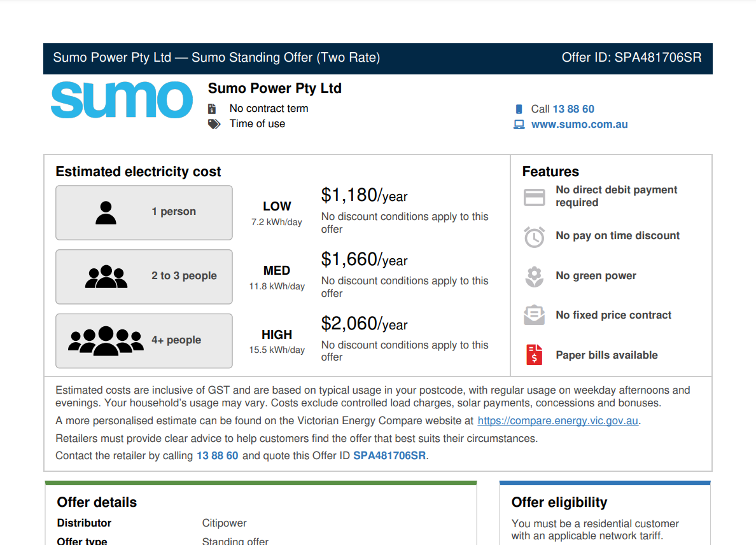This screenshot has width=756, height=545.
Task: Click the 'Offer details' heading
Action: point(97,502)
